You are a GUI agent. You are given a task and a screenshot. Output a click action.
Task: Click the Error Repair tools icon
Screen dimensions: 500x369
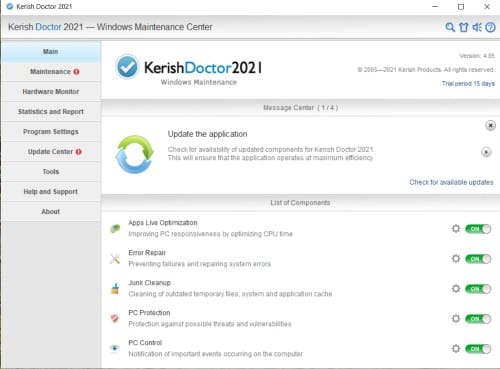tap(115, 259)
